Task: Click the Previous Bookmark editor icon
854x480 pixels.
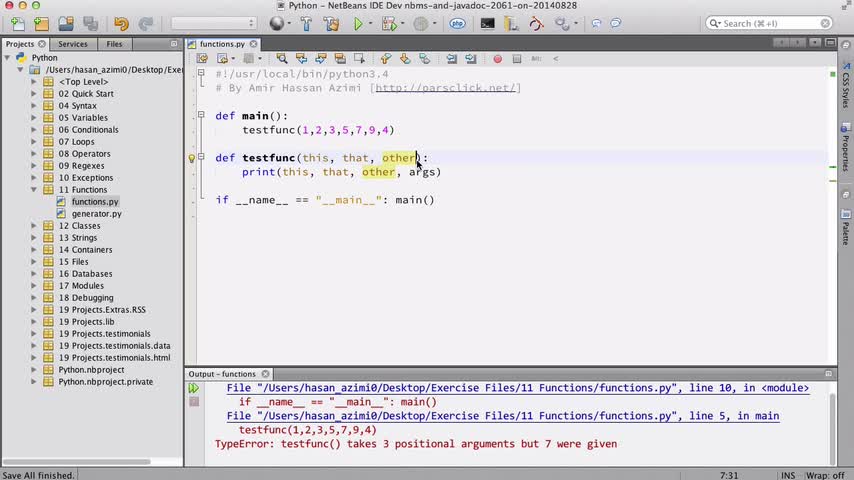Action: point(386,58)
